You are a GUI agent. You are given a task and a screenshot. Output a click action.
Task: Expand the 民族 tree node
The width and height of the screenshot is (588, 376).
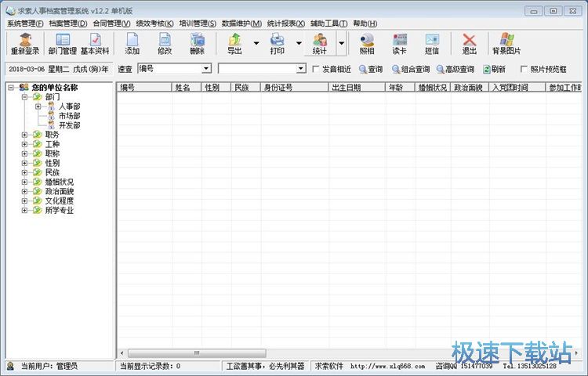coord(25,172)
